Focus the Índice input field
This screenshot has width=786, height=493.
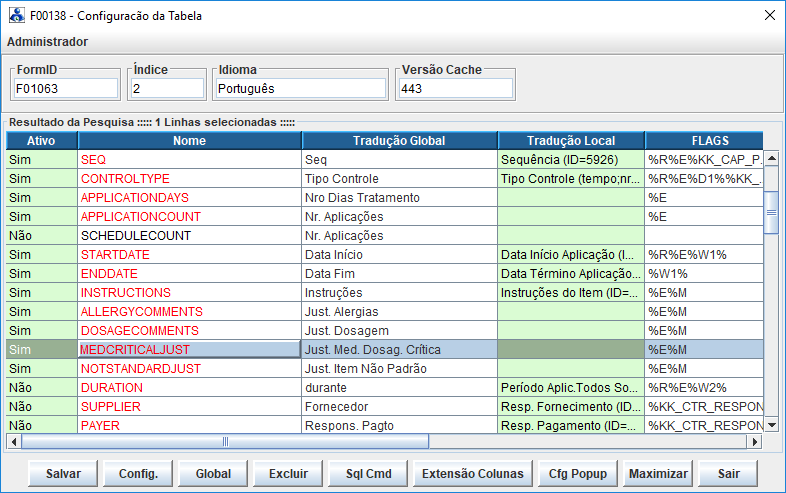coord(167,89)
